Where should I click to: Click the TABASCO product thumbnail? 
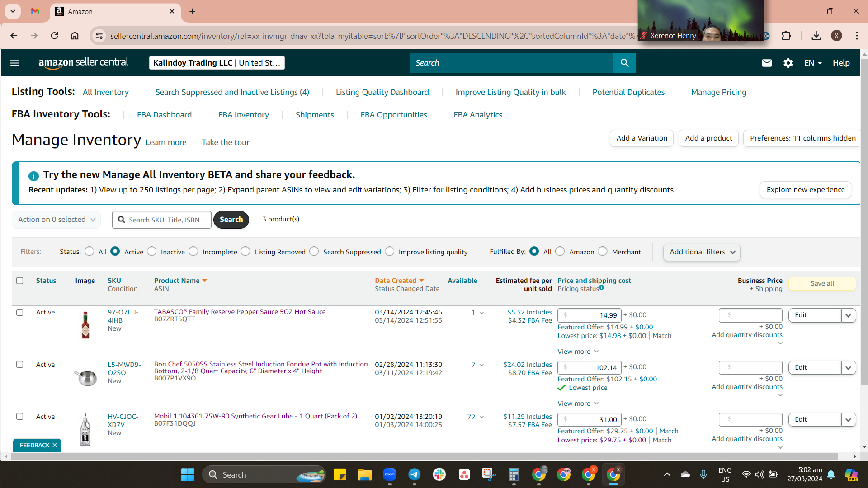85,325
